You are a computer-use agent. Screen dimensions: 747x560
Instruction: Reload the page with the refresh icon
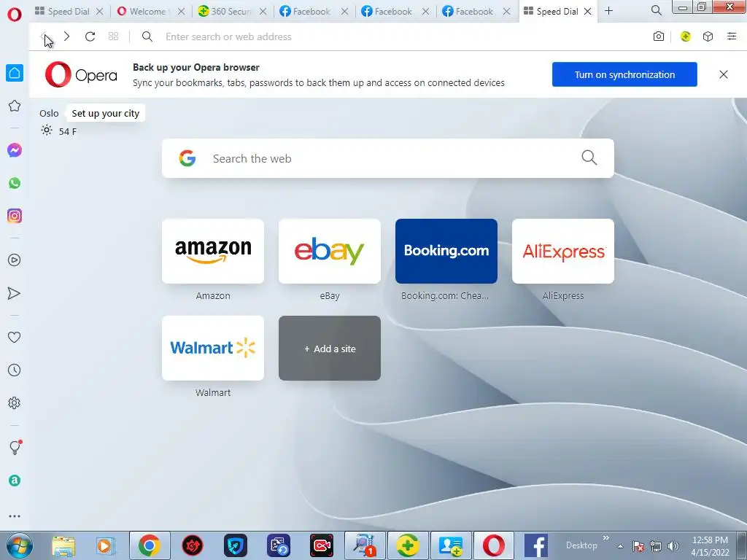(90, 36)
